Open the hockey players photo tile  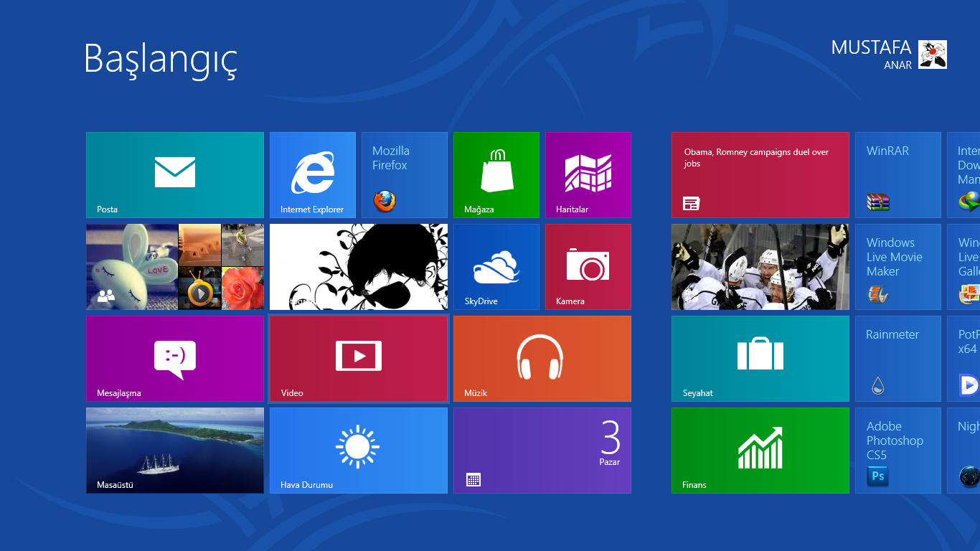pyautogui.click(x=760, y=267)
